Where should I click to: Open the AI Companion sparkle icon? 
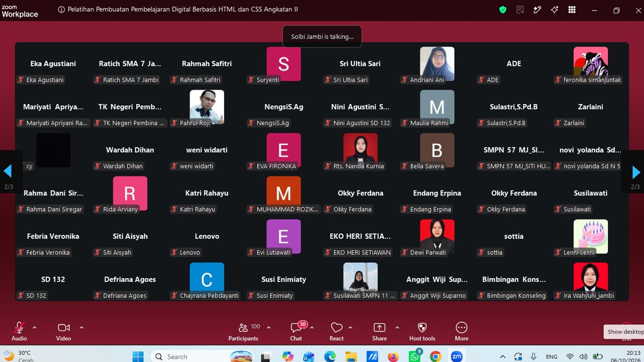[554, 10]
